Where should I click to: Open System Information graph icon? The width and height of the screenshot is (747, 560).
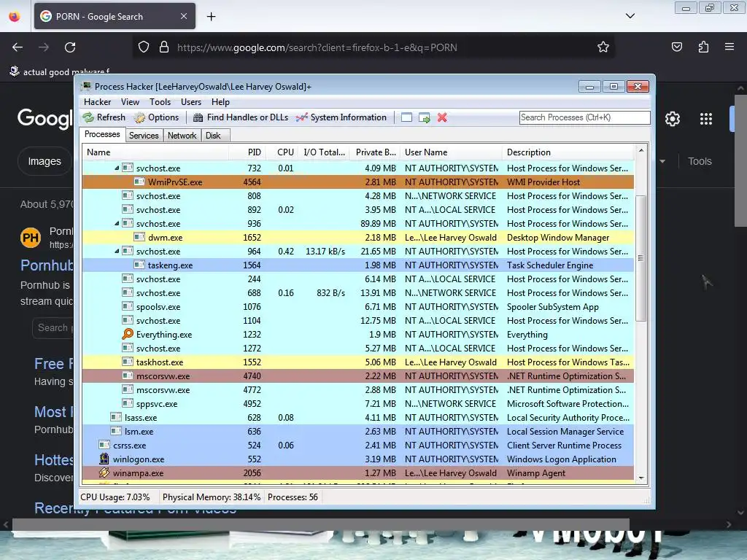click(301, 117)
